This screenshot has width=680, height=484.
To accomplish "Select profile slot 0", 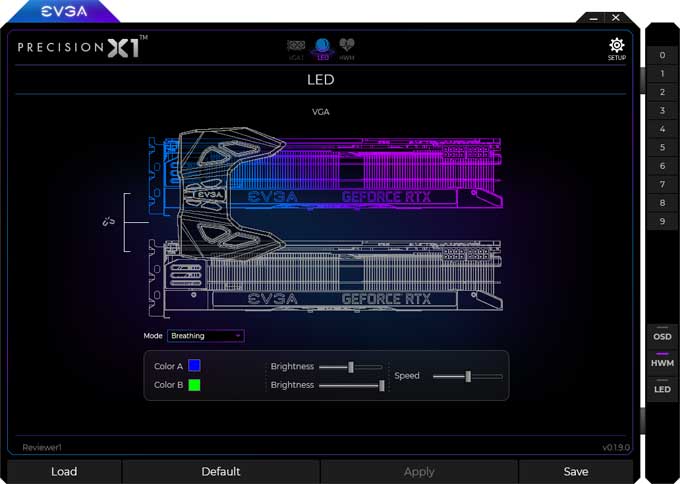I will [x=662, y=55].
